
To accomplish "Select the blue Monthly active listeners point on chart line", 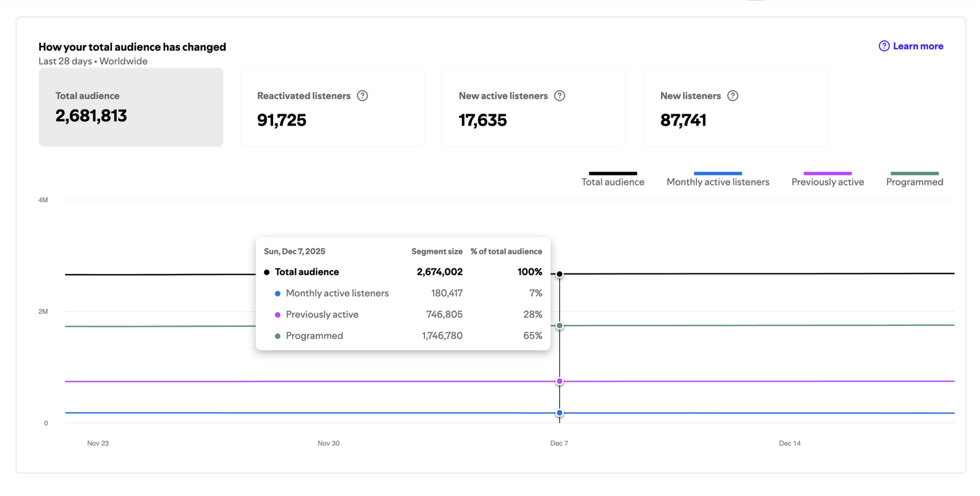I will (559, 413).
